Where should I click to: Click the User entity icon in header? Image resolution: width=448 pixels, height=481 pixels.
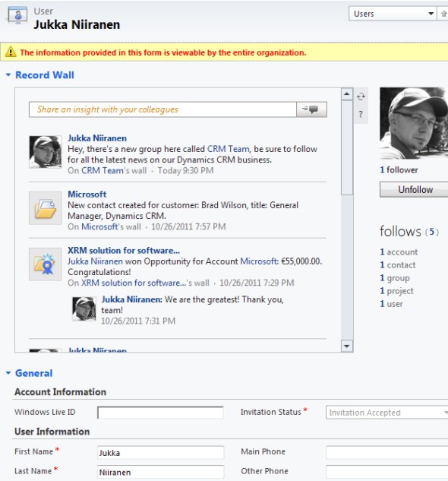(17, 15)
